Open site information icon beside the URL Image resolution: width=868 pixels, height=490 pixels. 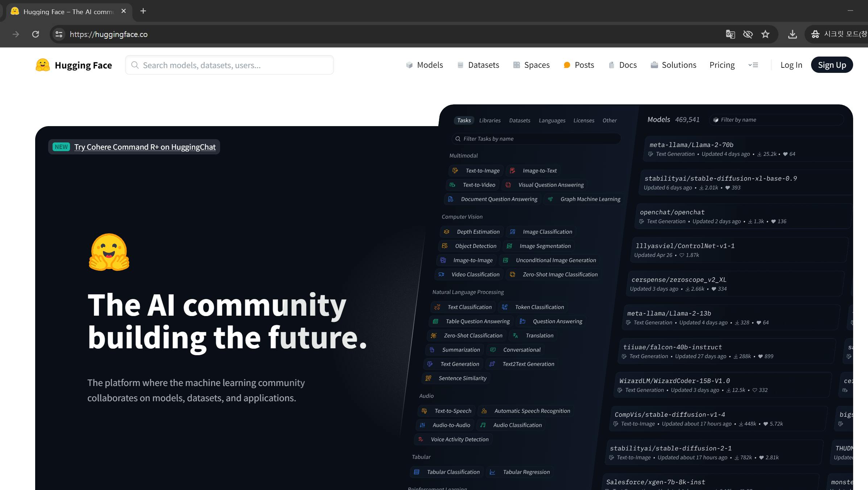pyautogui.click(x=59, y=34)
